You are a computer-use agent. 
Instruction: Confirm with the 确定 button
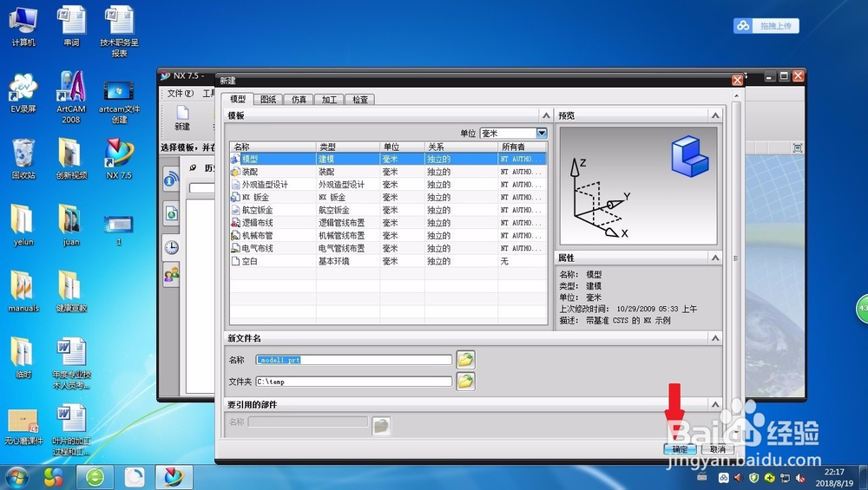(680, 449)
